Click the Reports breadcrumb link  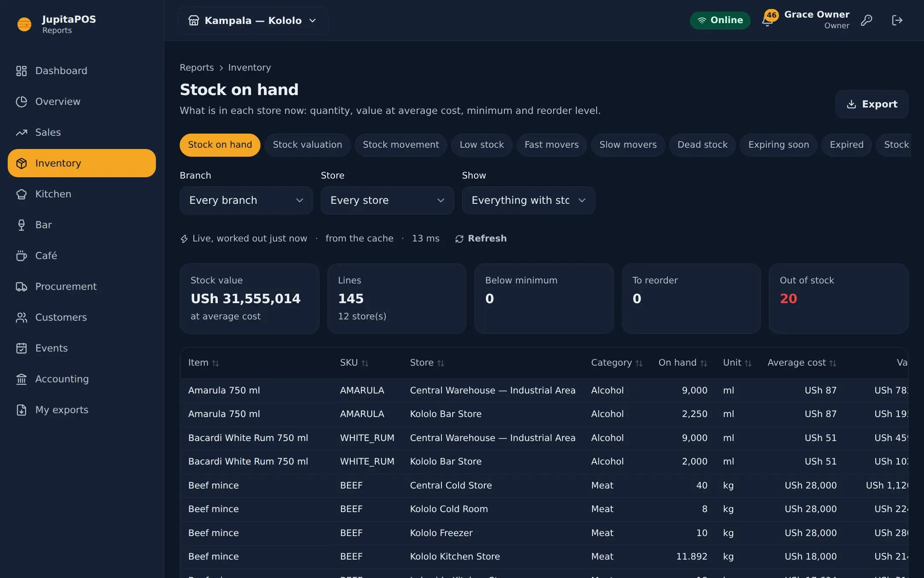coord(197,68)
